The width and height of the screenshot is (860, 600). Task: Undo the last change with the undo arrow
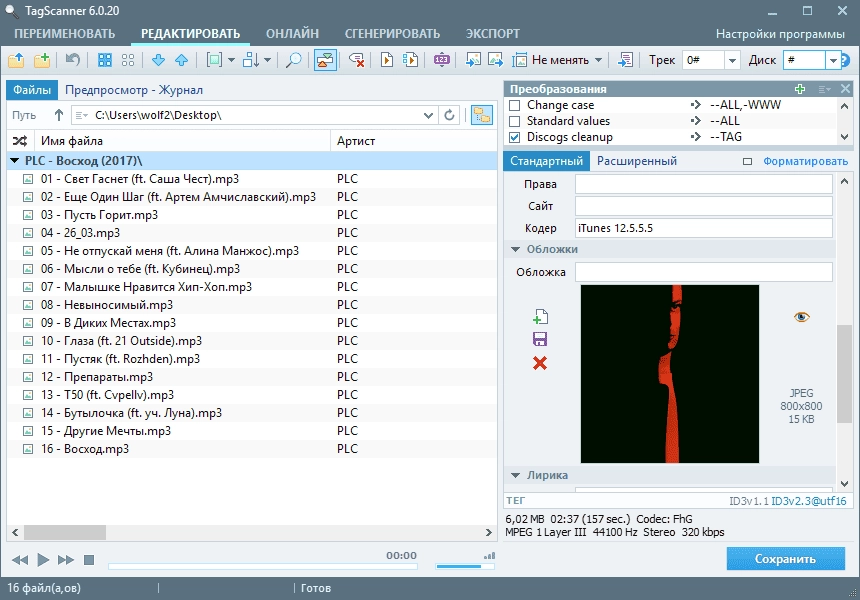pos(72,60)
